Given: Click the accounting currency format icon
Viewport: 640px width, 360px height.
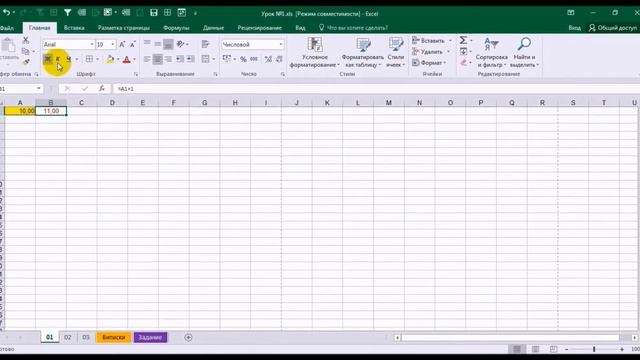Looking at the screenshot, I should coord(227,59).
